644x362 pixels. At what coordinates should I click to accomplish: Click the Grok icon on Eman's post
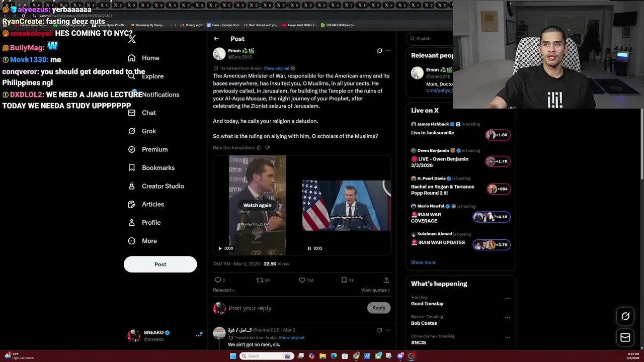click(x=379, y=51)
